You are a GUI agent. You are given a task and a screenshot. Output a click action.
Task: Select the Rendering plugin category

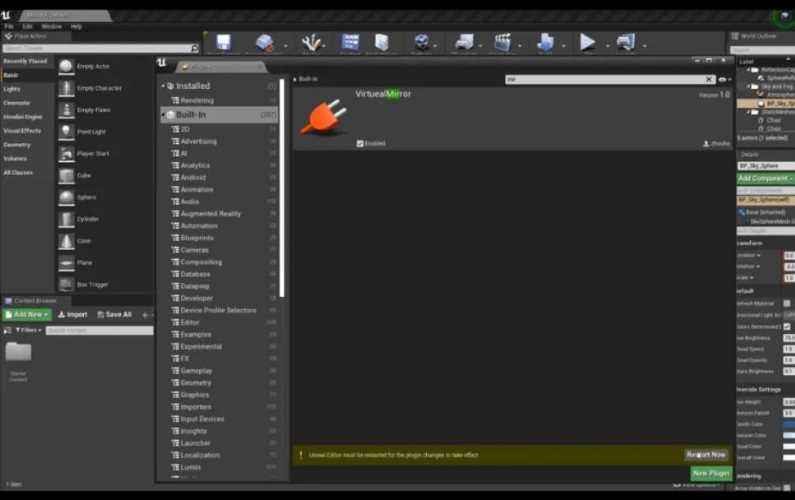pos(197,100)
